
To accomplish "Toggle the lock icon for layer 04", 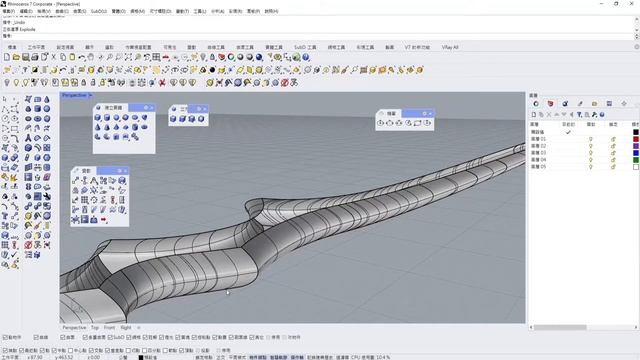I will point(613,160).
